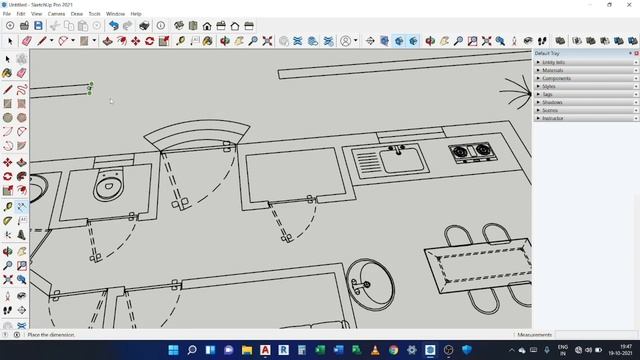
Task: Toggle the Default Tray pin button
Action: (631, 53)
